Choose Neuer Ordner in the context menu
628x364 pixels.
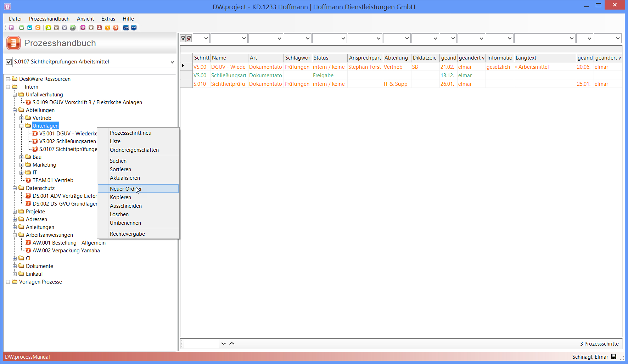[x=138, y=189]
